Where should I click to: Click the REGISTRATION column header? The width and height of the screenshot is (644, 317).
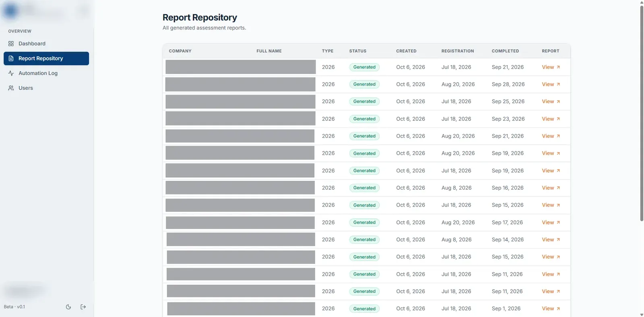[x=458, y=51]
